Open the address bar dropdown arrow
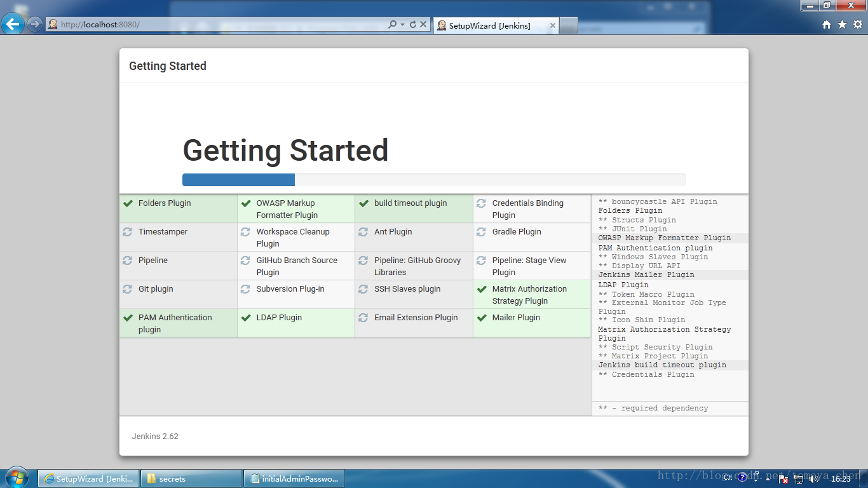The width and height of the screenshot is (868, 488). [x=403, y=25]
